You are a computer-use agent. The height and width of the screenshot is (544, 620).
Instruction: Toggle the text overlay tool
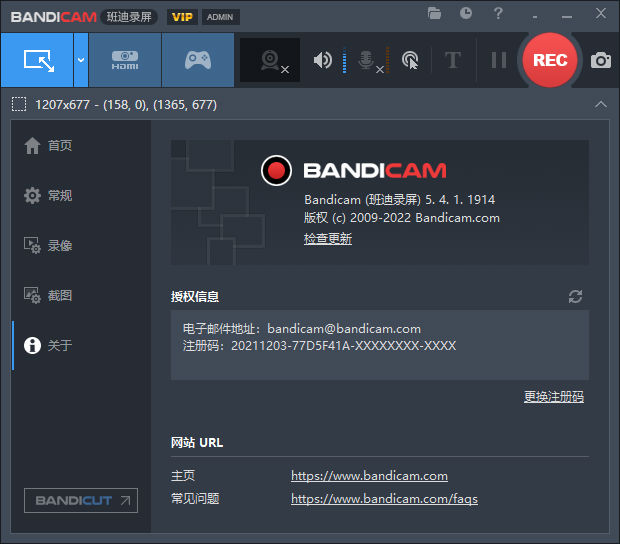point(453,60)
